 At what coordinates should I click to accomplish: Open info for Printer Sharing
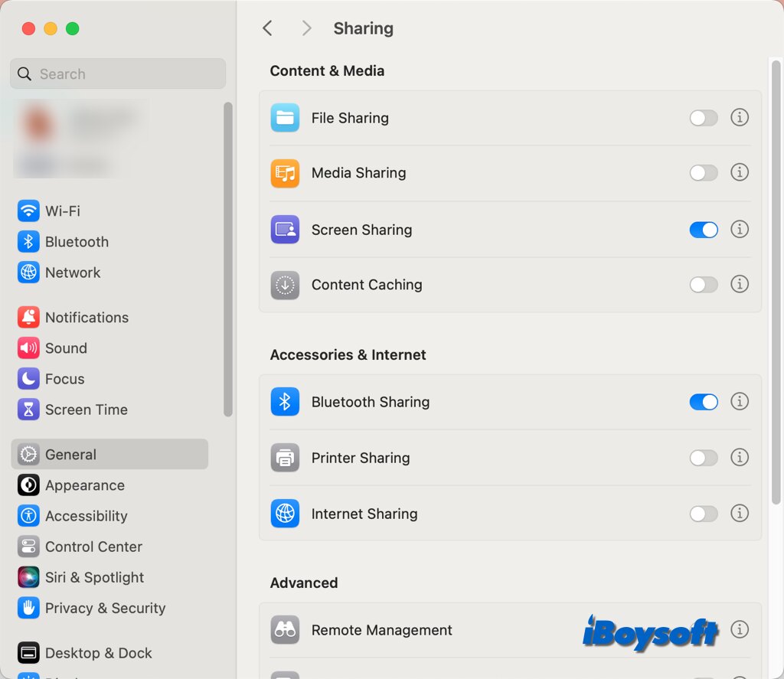pos(740,458)
